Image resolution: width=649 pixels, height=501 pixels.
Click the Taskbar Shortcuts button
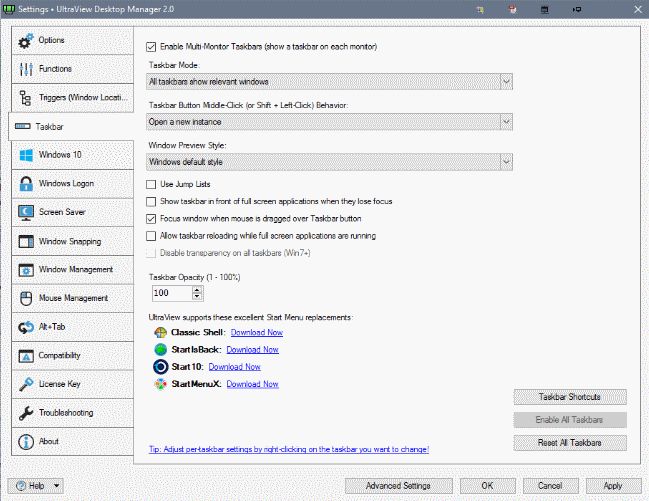point(569,397)
